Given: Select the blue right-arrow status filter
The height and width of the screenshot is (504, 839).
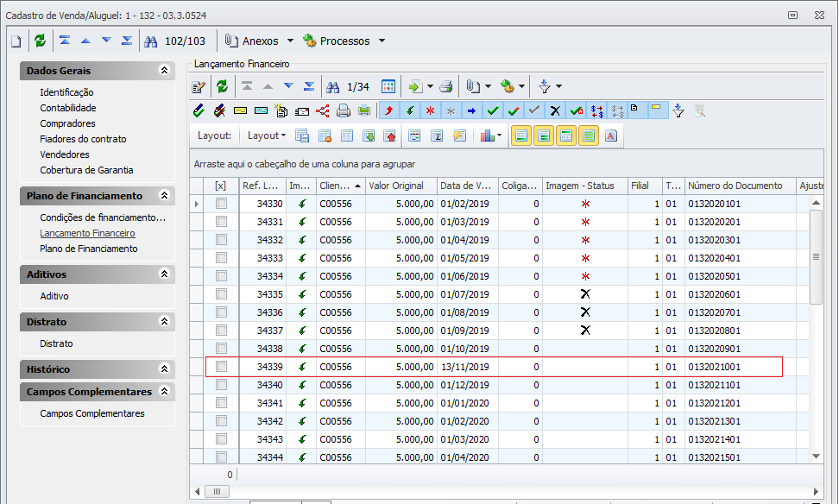Looking at the screenshot, I should [471, 110].
